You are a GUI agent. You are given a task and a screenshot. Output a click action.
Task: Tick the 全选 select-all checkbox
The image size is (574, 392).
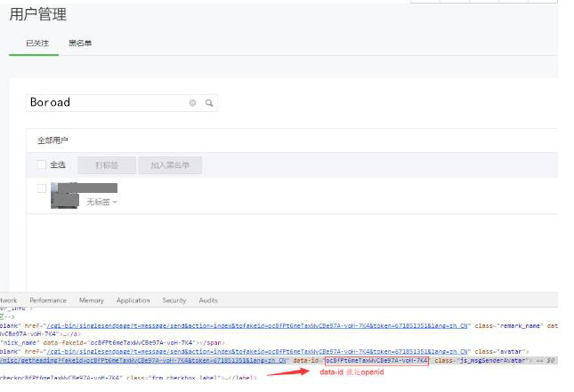(x=42, y=164)
